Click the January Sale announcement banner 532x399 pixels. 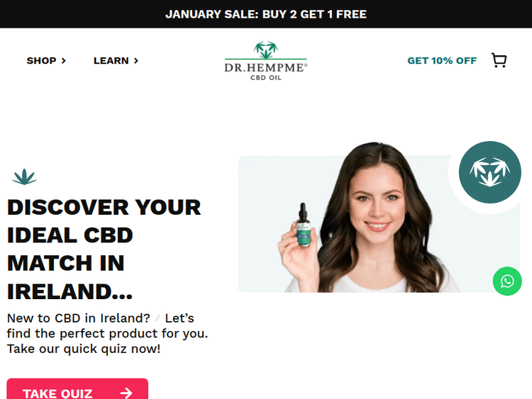pyautogui.click(x=266, y=14)
